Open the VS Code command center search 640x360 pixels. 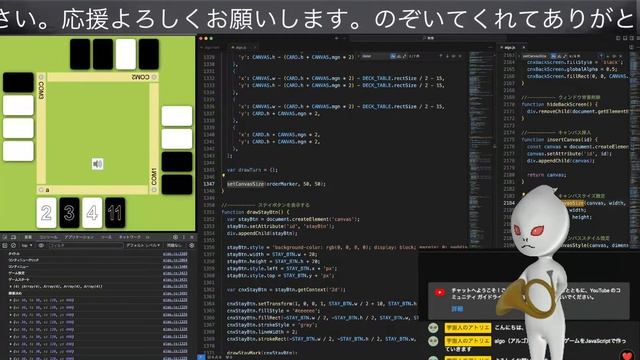(x=427, y=38)
